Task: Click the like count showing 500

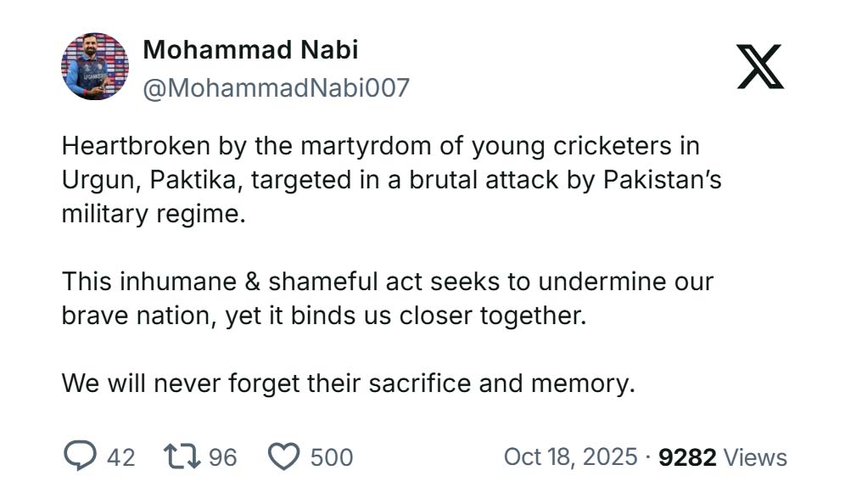Action: coord(330,458)
